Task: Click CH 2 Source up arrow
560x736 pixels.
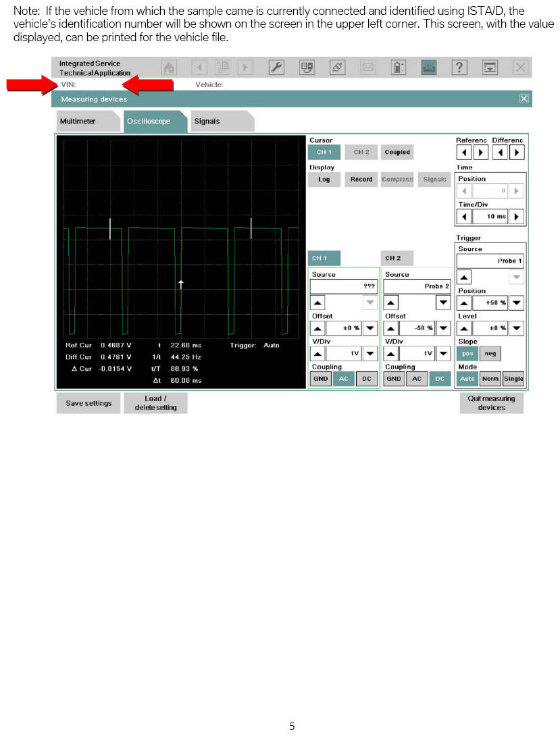Action: pyautogui.click(x=391, y=303)
